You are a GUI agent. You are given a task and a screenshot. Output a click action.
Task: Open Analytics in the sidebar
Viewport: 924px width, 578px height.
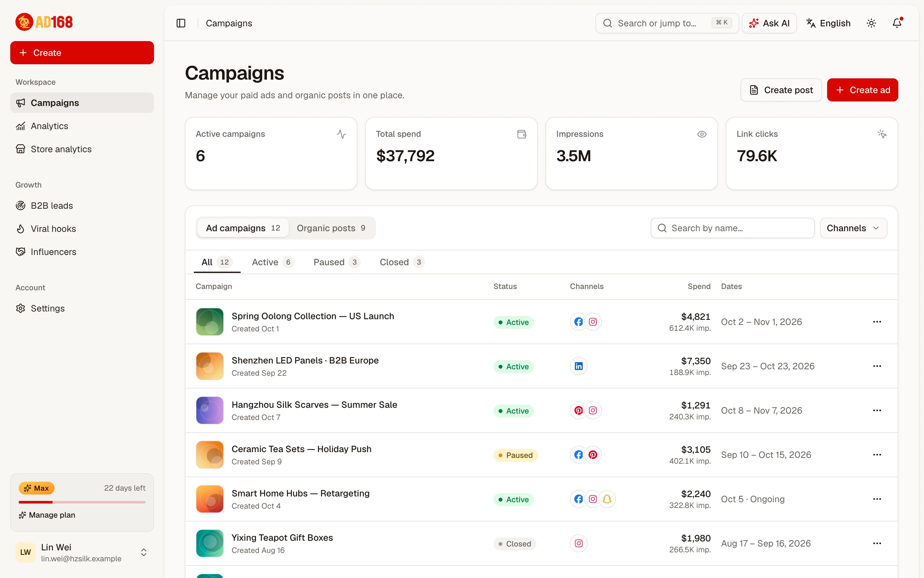pyautogui.click(x=82, y=126)
